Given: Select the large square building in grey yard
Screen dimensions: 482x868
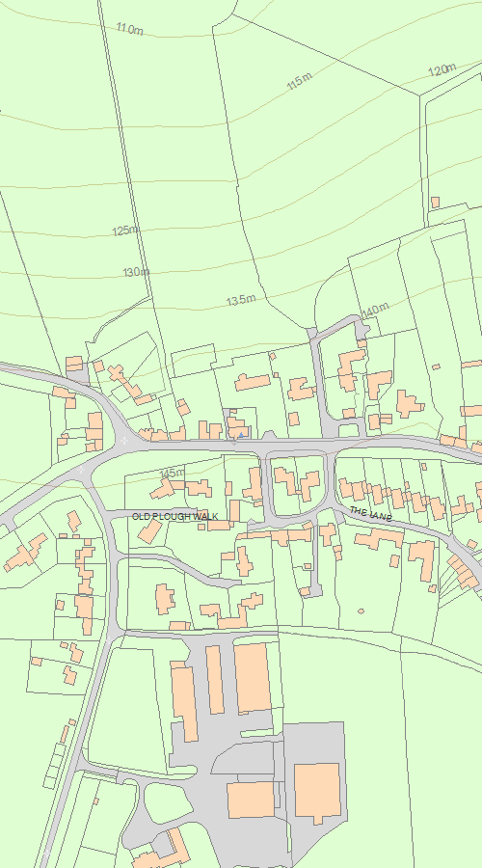Looking at the screenshot, I should pyautogui.click(x=317, y=792).
